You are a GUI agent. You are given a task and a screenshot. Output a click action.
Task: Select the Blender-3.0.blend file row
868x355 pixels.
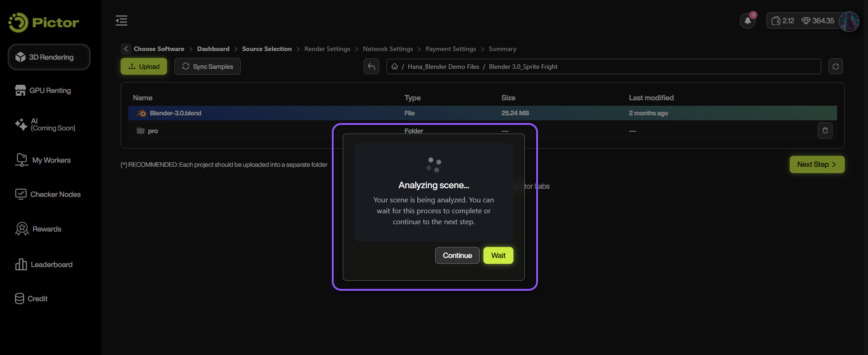[176, 113]
